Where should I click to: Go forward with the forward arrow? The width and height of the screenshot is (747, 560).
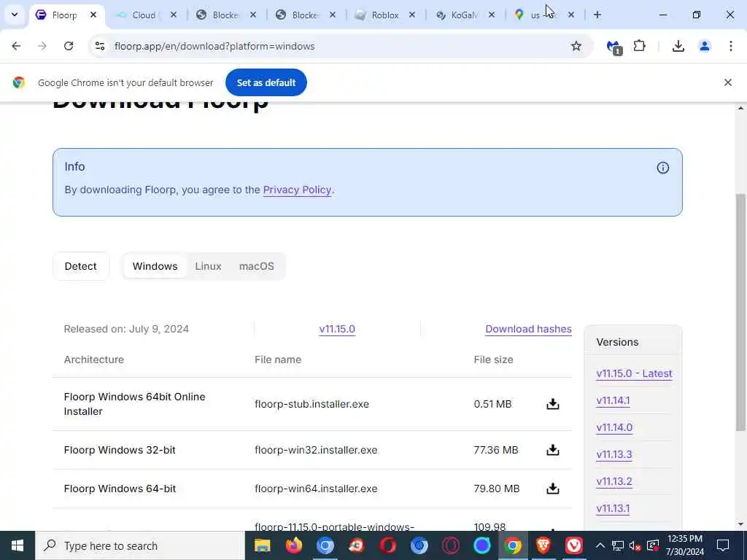click(42, 46)
